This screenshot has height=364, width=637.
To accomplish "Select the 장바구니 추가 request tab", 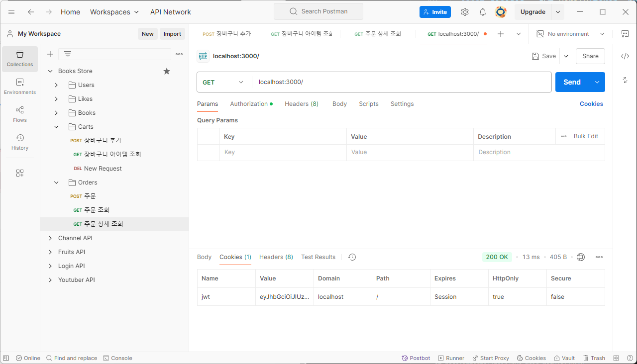I will point(227,34).
